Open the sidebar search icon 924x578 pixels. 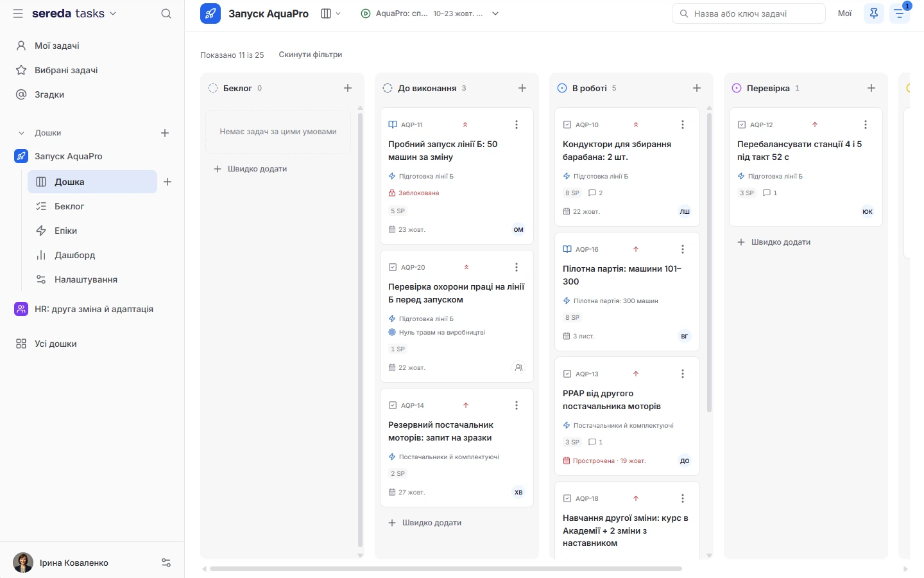click(166, 13)
